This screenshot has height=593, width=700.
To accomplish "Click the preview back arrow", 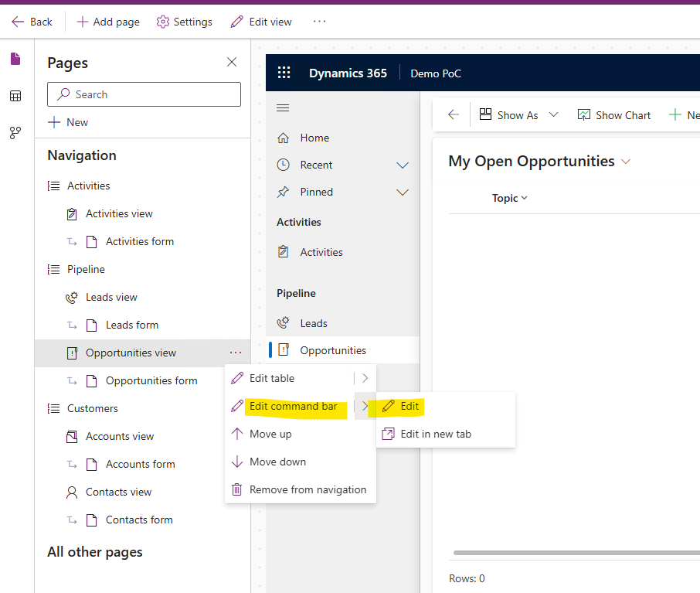I will [x=454, y=115].
